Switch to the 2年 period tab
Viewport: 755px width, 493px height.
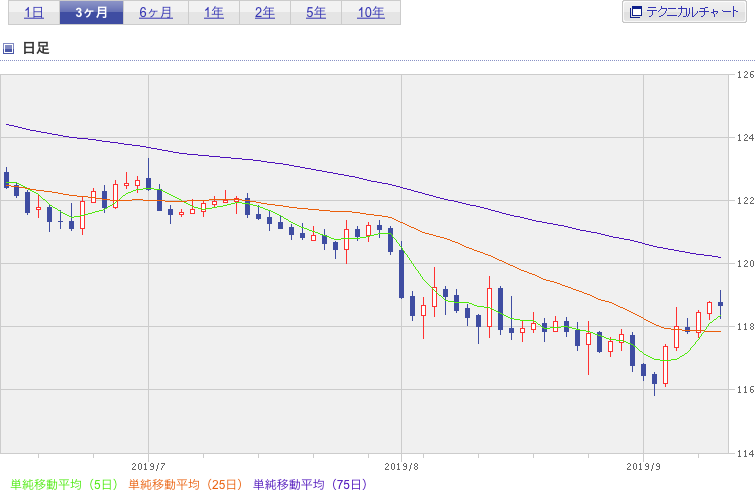265,13
